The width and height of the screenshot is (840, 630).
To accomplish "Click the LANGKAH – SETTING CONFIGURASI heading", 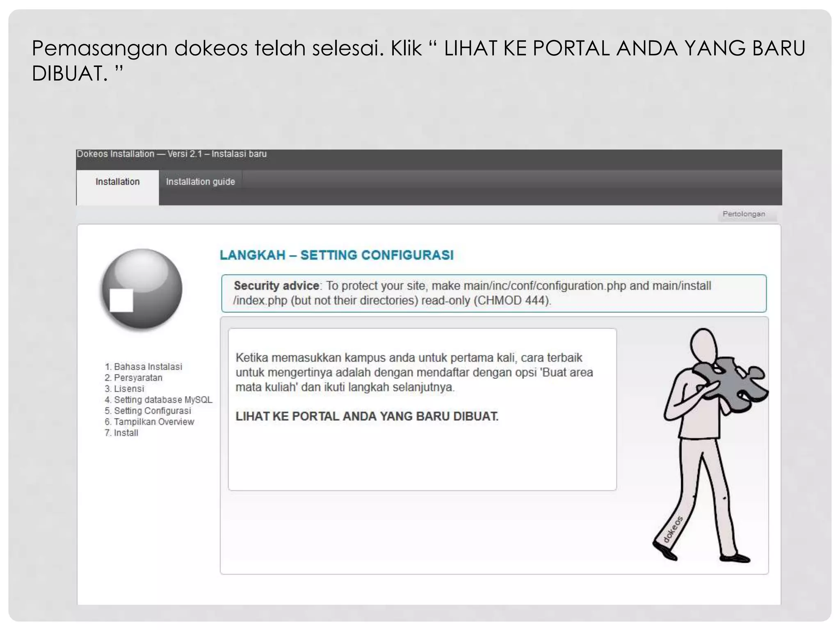I will (337, 255).
